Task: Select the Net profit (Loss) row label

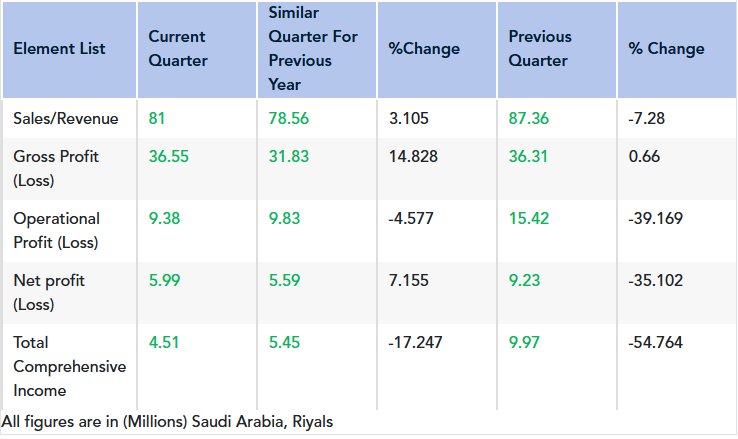Action: pyautogui.click(x=52, y=292)
